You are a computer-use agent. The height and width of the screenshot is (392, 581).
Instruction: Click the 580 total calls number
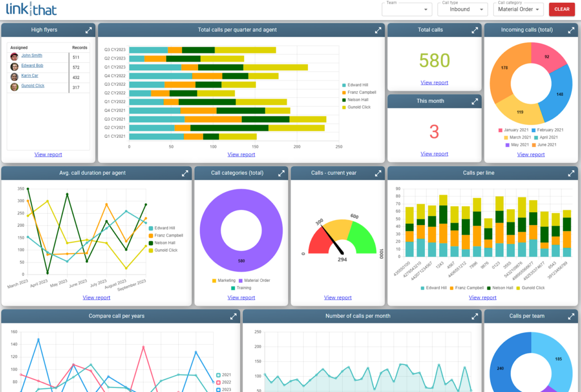click(x=434, y=60)
